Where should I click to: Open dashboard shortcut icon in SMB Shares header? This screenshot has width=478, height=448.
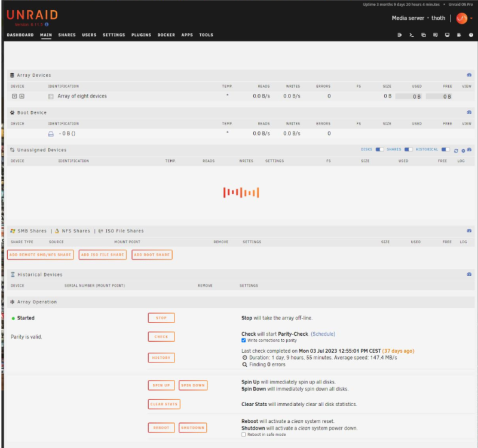(469, 231)
